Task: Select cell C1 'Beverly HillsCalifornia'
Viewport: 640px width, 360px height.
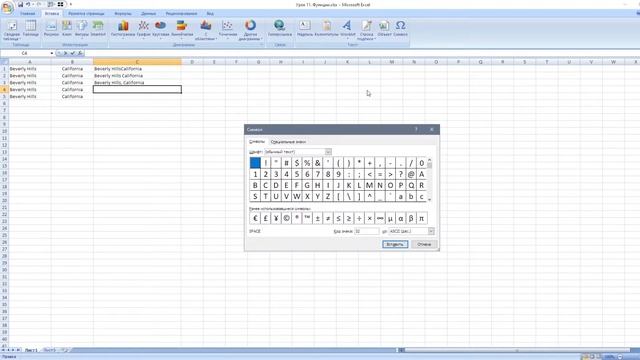Action: 137,69
